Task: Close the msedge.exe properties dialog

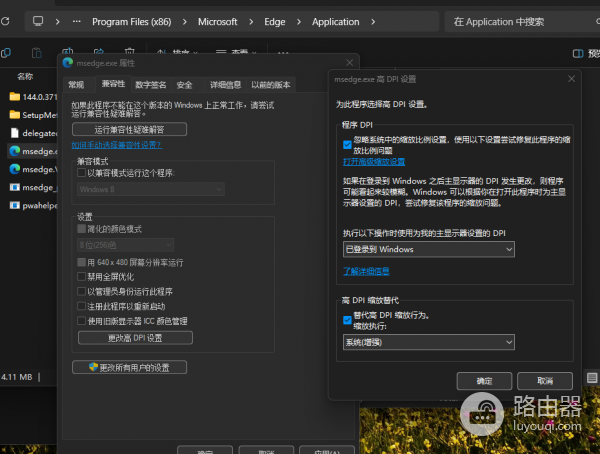Action: click(349, 62)
